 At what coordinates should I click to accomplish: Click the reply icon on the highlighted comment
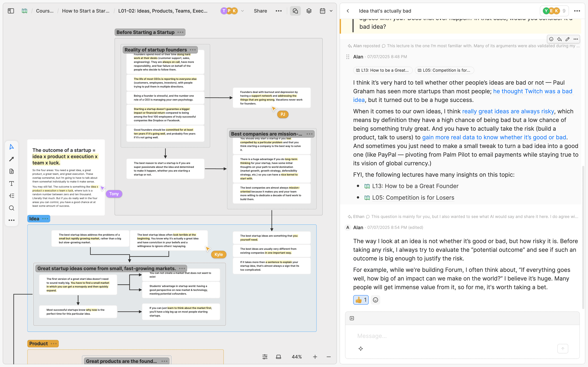tap(559, 39)
